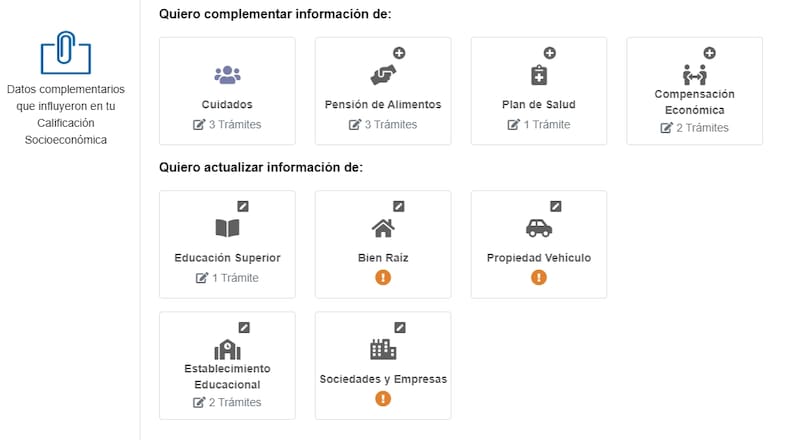Click the plus badge on Plan de Salud
Image resolution: width=800 pixels, height=448 pixels.
click(549, 52)
